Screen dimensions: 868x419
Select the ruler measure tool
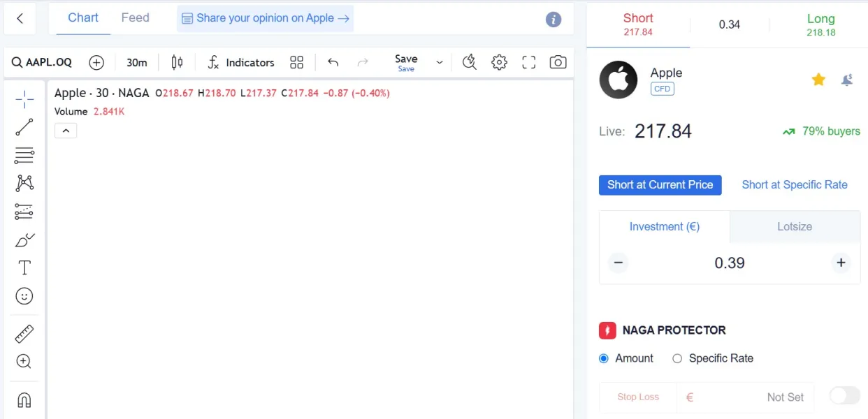tap(24, 334)
